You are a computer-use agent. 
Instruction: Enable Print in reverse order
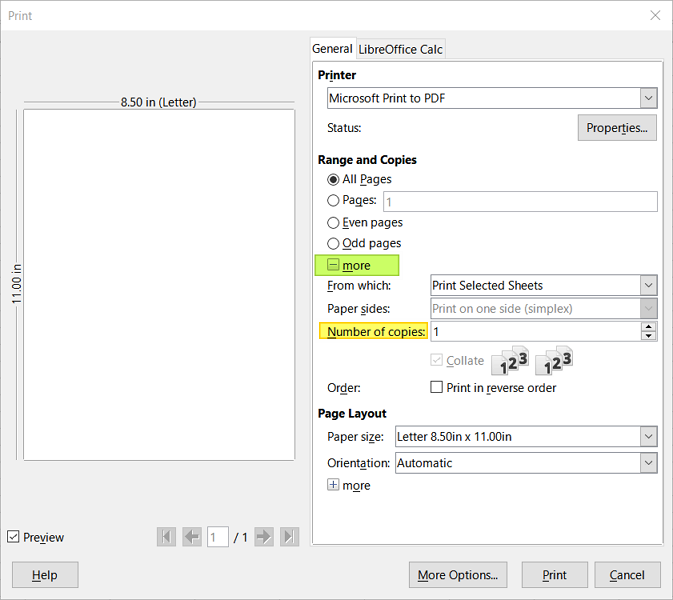click(x=436, y=387)
